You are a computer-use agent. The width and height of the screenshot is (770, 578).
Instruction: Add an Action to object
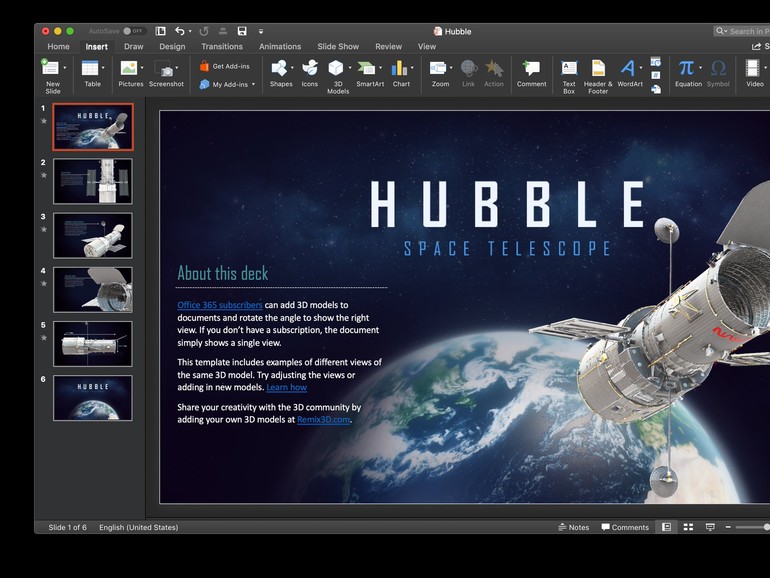(494, 73)
